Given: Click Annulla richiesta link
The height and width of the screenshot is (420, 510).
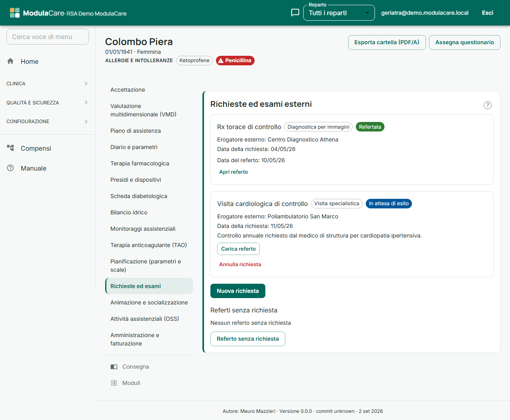Looking at the screenshot, I should [x=240, y=265].
